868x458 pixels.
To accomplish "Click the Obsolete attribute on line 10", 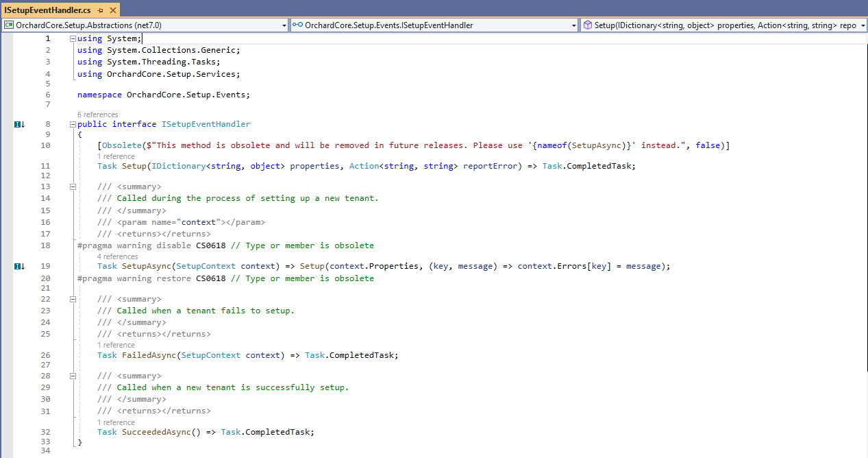I will (x=121, y=145).
